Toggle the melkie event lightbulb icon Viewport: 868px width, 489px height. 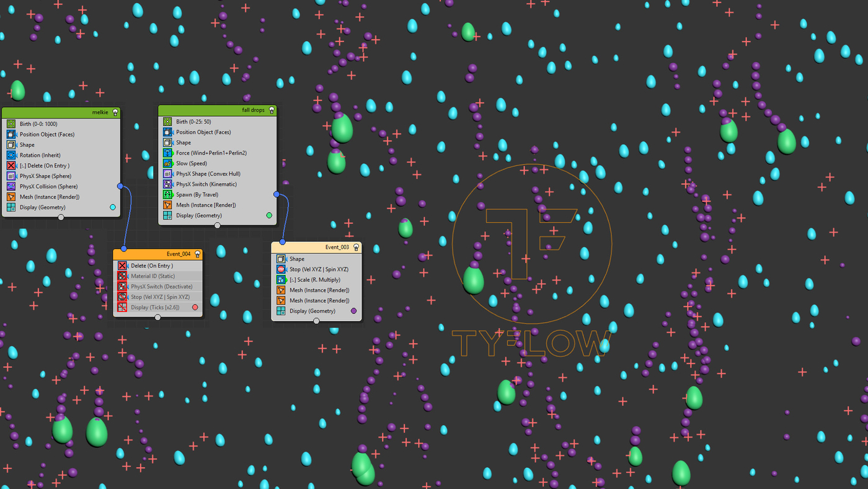coord(115,113)
